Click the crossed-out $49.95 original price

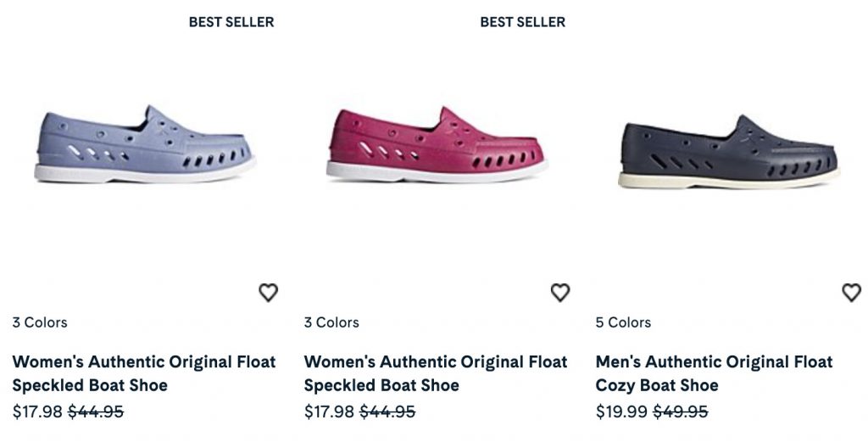click(x=677, y=412)
